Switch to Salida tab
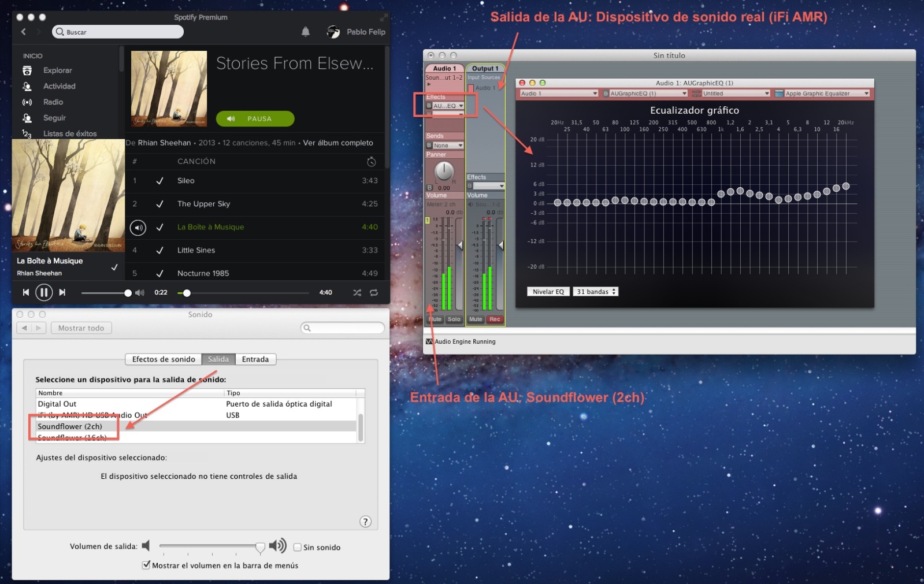 point(218,359)
